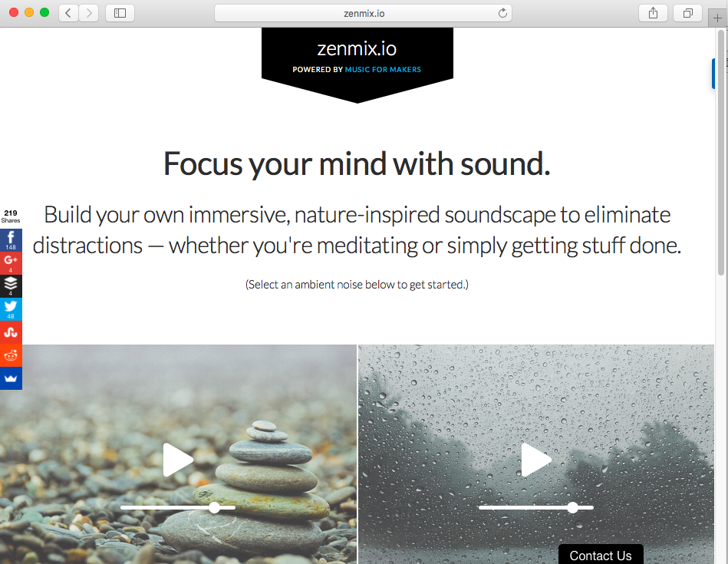
Task: Open the Safari share menu
Action: coord(653,13)
